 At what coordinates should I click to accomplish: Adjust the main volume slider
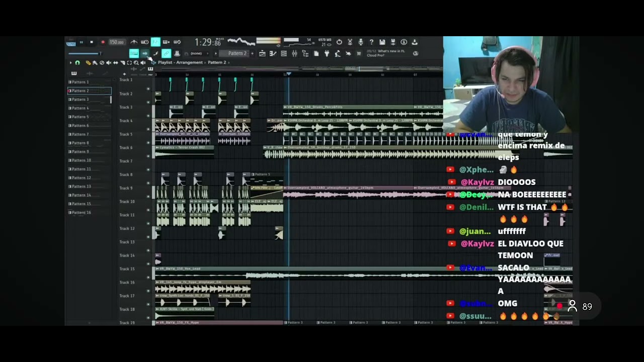[x=85, y=53]
